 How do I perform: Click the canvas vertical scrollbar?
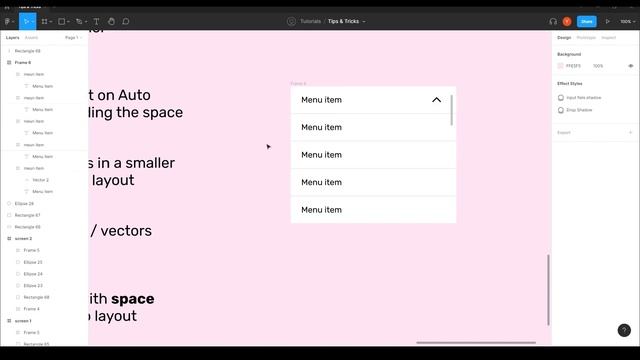pyautogui.click(x=548, y=290)
